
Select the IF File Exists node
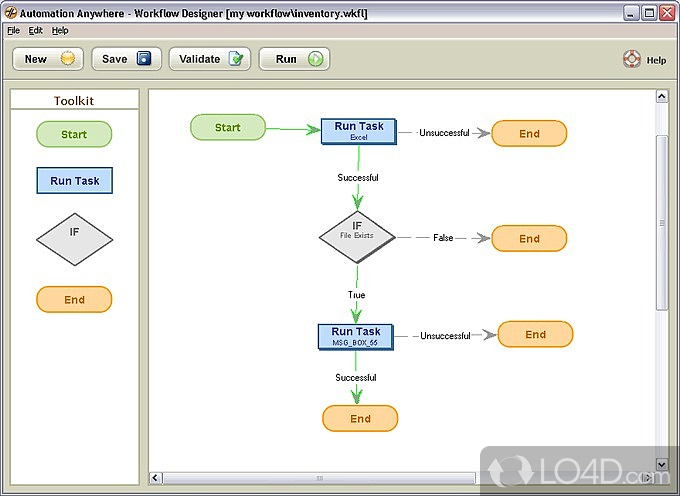tap(357, 237)
